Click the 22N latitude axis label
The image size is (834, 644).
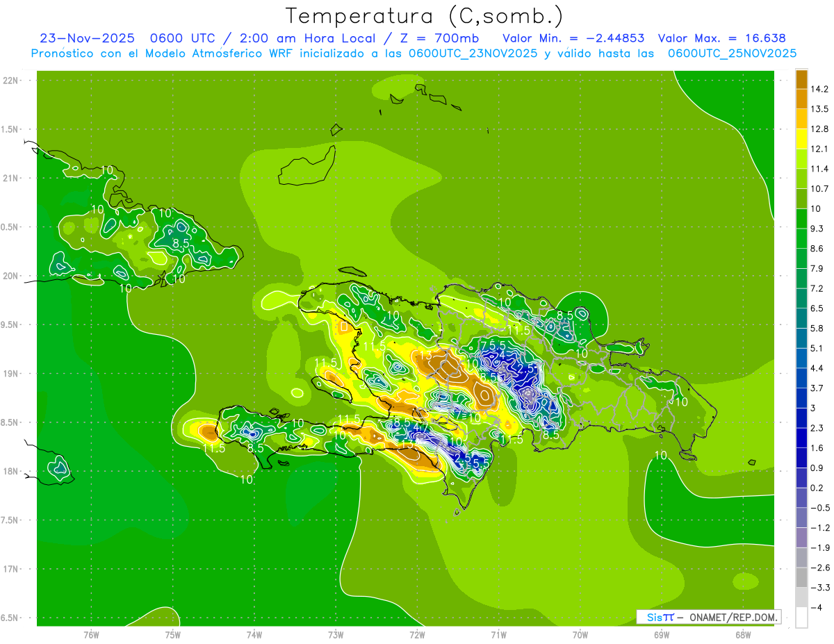(x=11, y=81)
